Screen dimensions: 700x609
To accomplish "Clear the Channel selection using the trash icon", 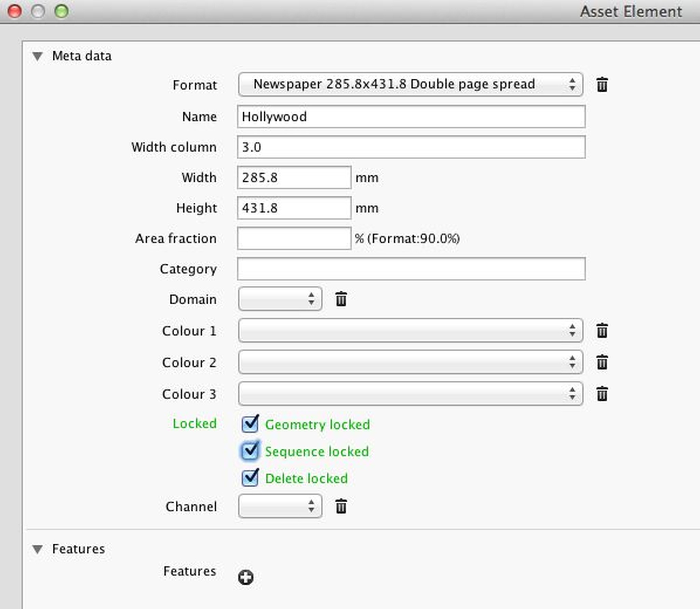I will click(340, 506).
